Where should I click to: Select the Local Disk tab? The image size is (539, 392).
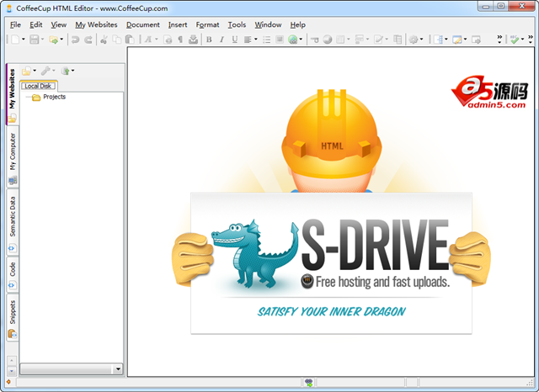click(x=38, y=86)
